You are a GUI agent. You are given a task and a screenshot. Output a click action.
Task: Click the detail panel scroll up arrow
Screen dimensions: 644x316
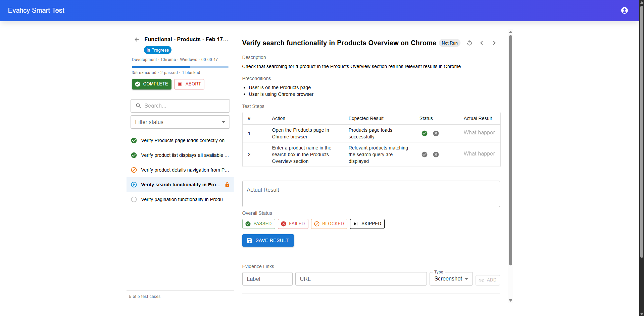click(x=510, y=32)
